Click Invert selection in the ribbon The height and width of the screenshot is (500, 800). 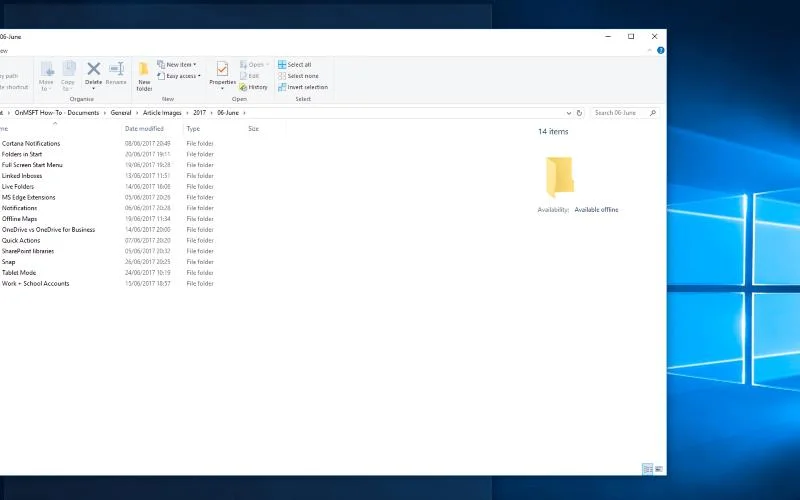pos(303,87)
